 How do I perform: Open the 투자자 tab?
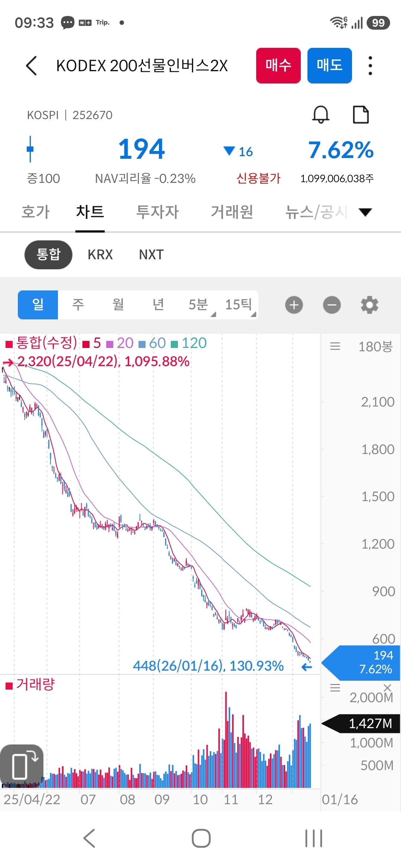(157, 212)
